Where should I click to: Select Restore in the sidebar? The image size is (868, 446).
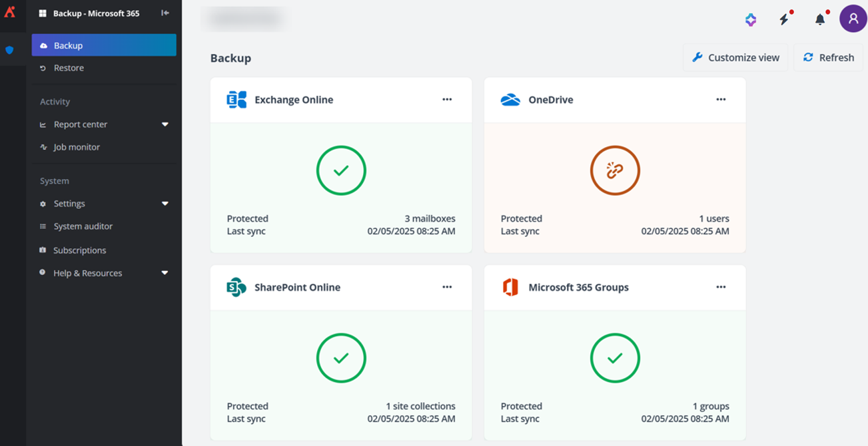pyautogui.click(x=69, y=67)
